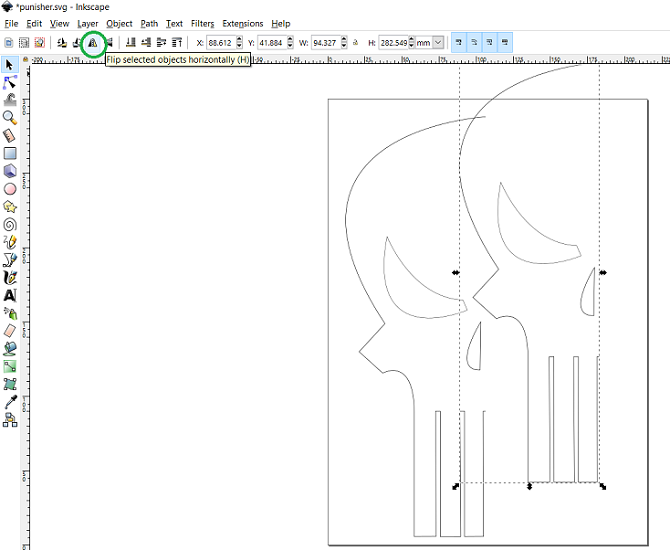Select the Rectangle tool
This screenshot has height=550, width=670.
(10, 153)
